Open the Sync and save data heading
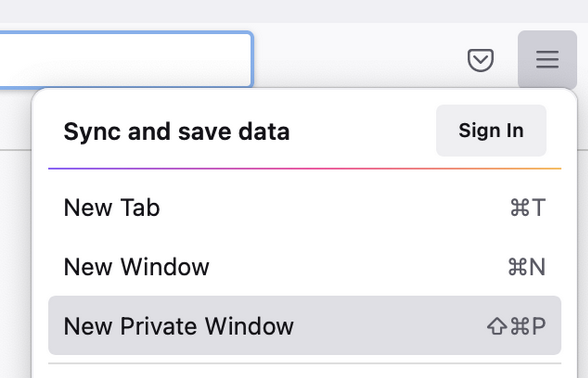Image resolution: width=588 pixels, height=378 pixels. click(x=177, y=132)
